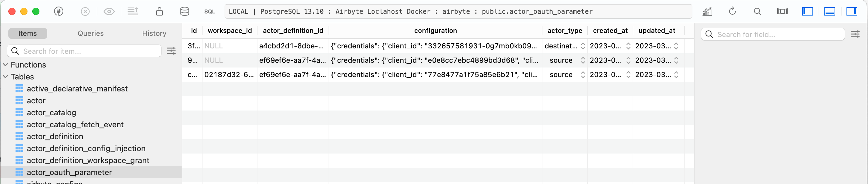Enable read-only mode with lock icon
The image size is (868, 184).
[x=160, y=11]
